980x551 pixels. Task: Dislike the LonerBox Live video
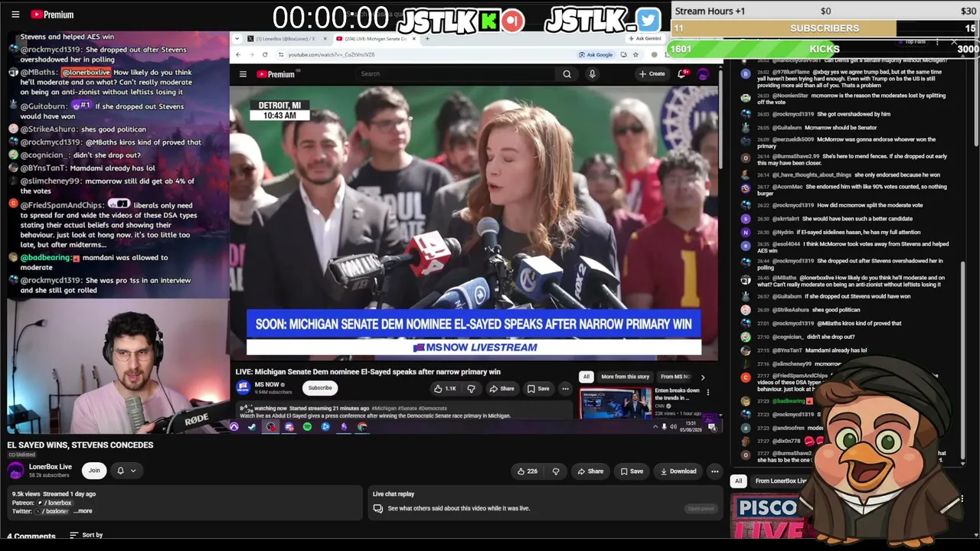(x=556, y=471)
